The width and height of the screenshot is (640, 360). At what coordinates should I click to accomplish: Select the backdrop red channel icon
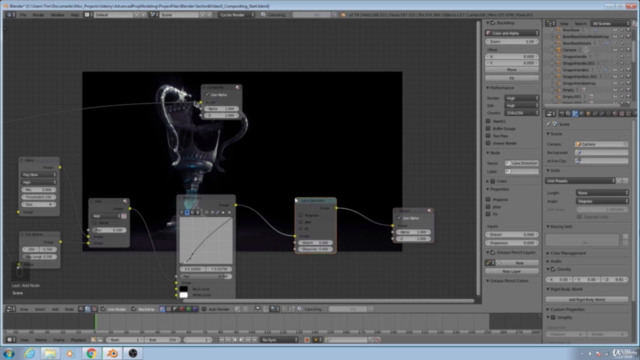(182, 309)
